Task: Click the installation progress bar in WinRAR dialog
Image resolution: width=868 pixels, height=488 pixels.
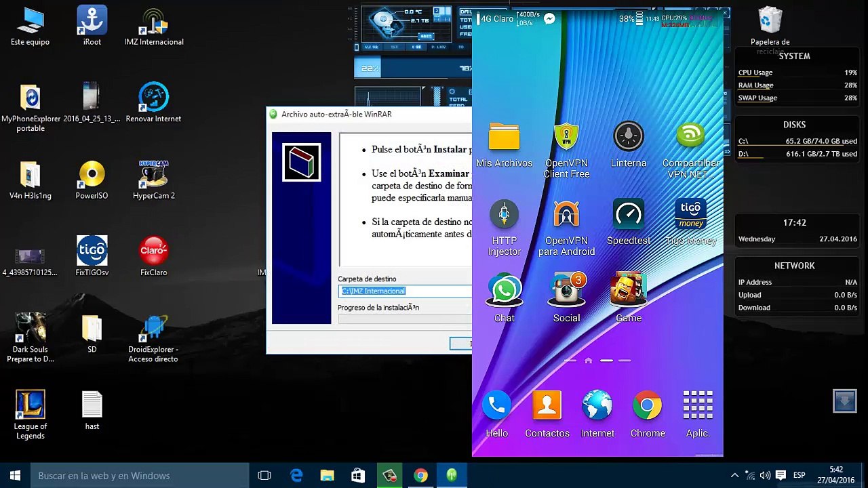Action: click(x=405, y=319)
